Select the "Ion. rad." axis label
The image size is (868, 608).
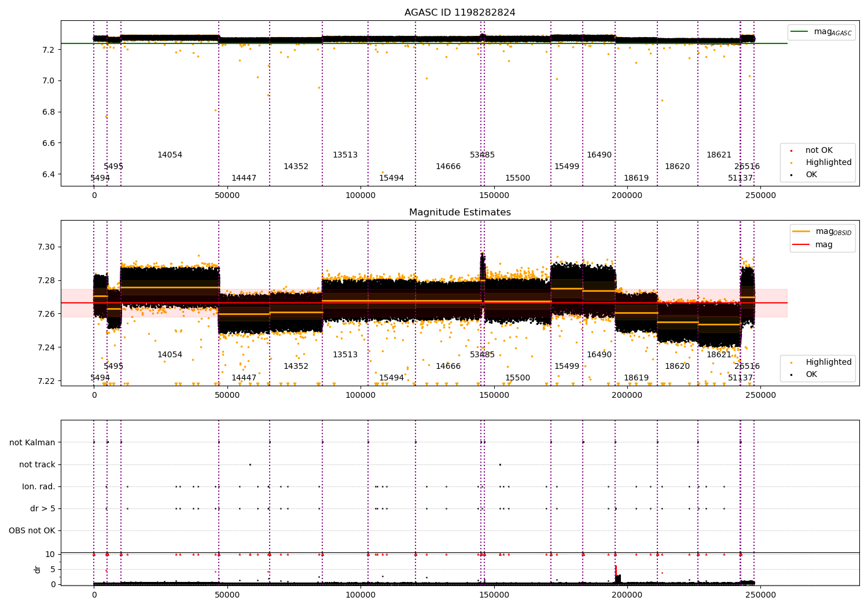point(39,487)
